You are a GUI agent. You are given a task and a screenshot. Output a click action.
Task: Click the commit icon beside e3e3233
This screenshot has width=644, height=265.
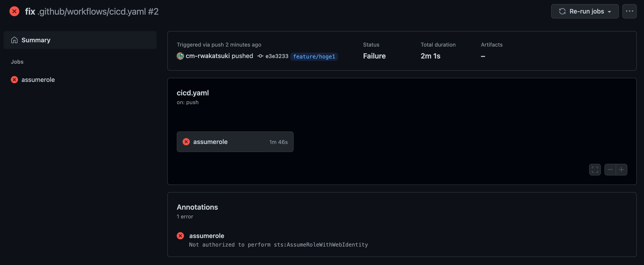pyautogui.click(x=260, y=56)
